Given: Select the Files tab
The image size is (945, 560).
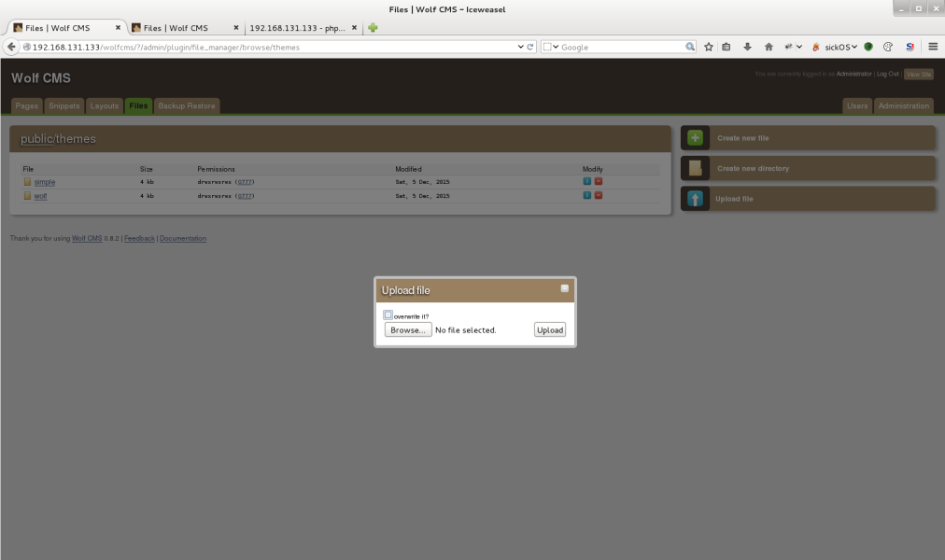Looking at the screenshot, I should [138, 106].
